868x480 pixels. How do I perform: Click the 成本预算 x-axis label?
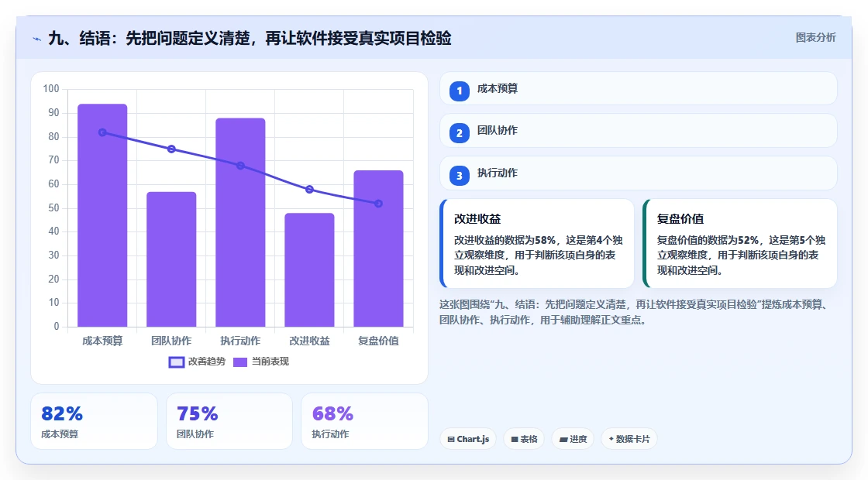click(102, 341)
